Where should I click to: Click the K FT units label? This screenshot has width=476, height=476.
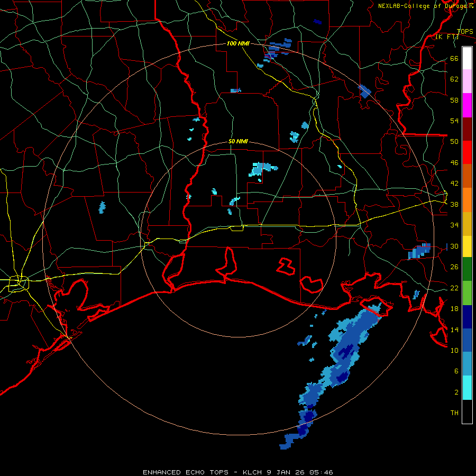point(447,36)
